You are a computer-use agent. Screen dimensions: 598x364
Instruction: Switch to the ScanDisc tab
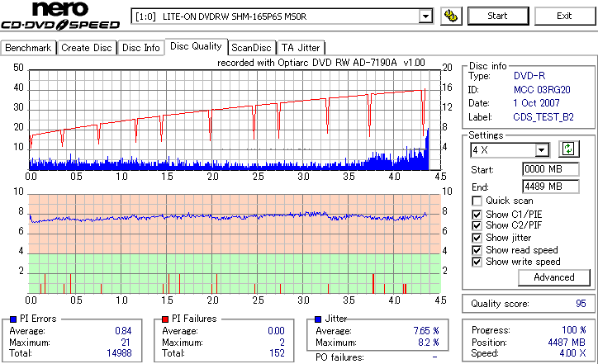tap(251, 48)
